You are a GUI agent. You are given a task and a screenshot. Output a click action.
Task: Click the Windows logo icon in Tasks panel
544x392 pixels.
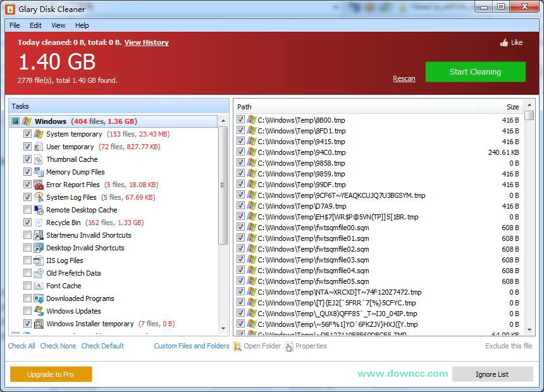27,121
